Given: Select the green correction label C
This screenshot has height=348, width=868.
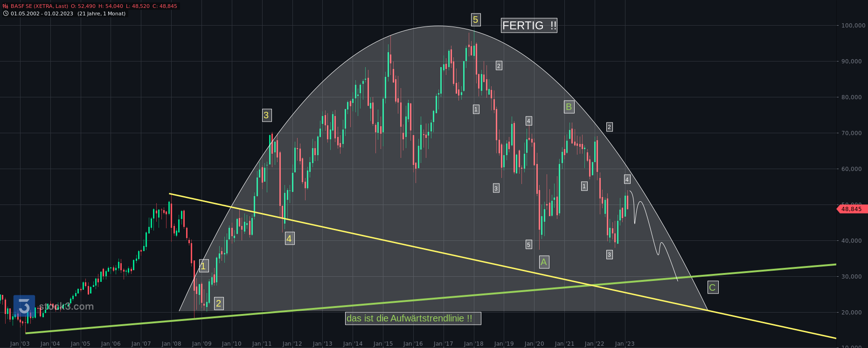Looking at the screenshot, I should click(713, 287).
